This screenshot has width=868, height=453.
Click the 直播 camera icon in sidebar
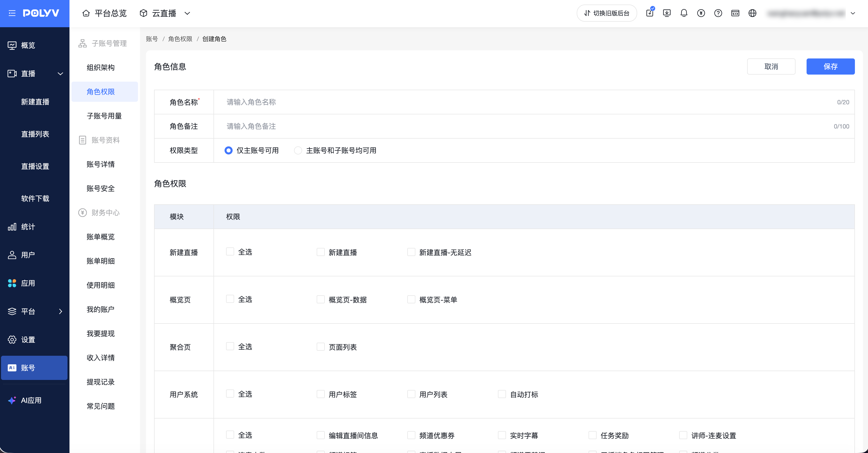pos(12,74)
